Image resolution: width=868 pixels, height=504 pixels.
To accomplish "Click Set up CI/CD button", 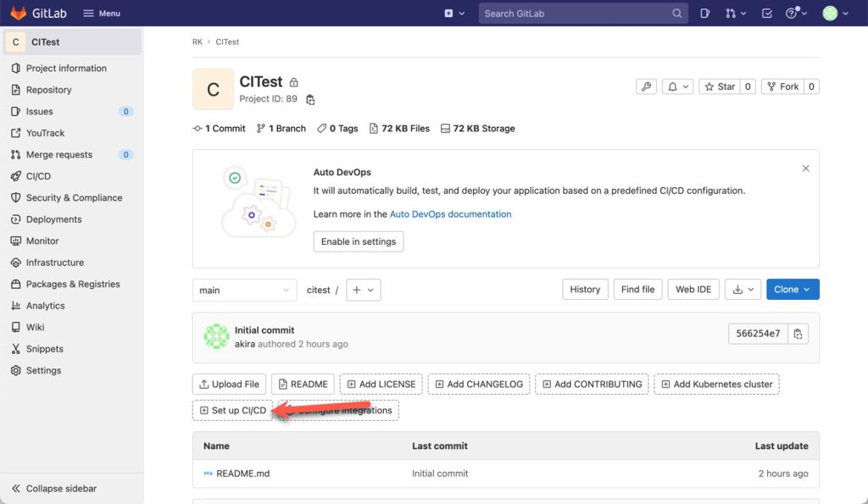I will pyautogui.click(x=232, y=411).
